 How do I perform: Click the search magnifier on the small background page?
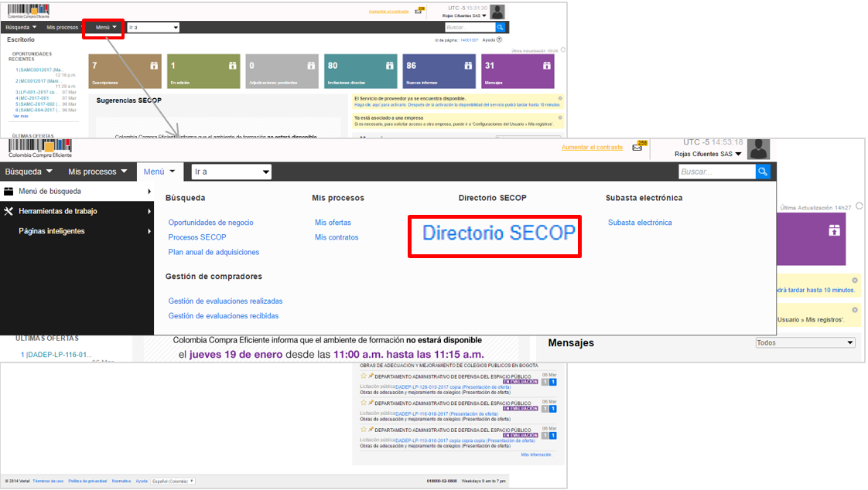[x=500, y=27]
